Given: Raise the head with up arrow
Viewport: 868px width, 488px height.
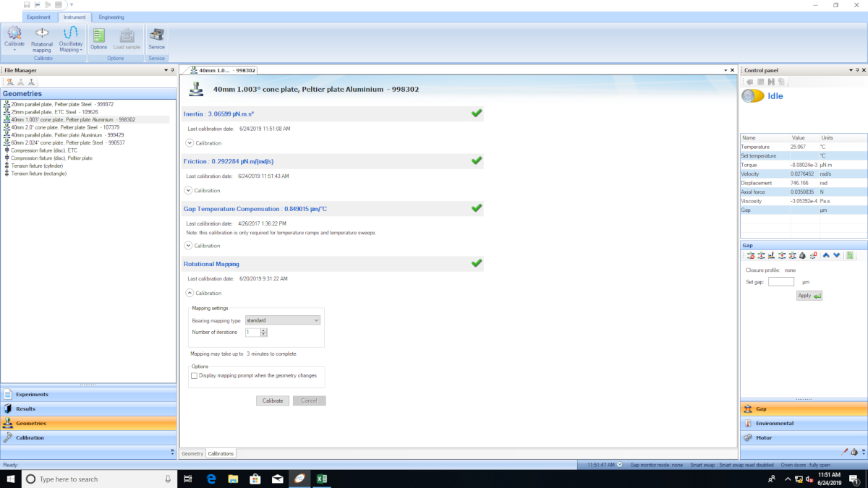Looking at the screenshot, I should (826, 255).
